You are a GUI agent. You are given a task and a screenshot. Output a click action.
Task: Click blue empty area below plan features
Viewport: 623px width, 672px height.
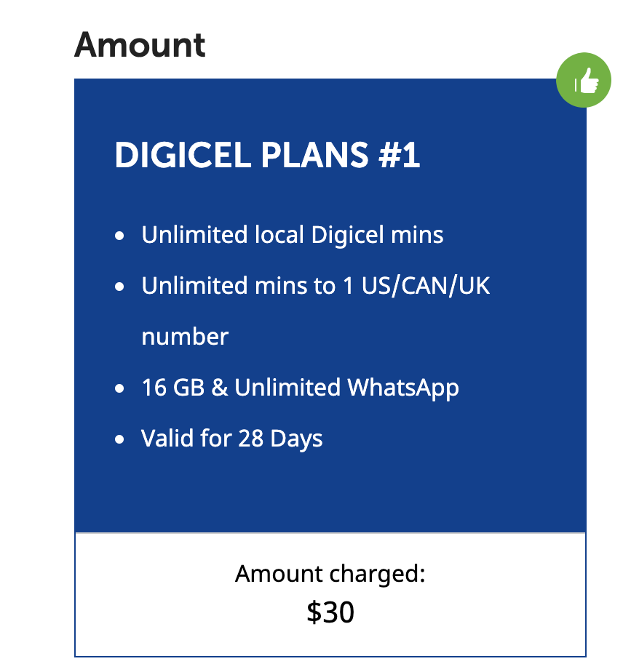pos(330,493)
